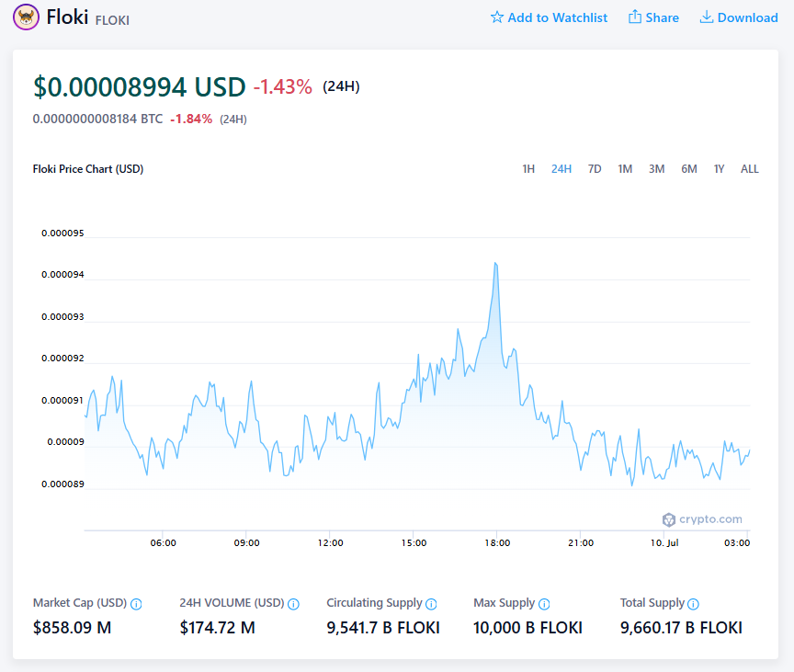The height and width of the screenshot is (672, 794).
Task: Click the share arrow icon
Action: pyautogui.click(x=634, y=17)
